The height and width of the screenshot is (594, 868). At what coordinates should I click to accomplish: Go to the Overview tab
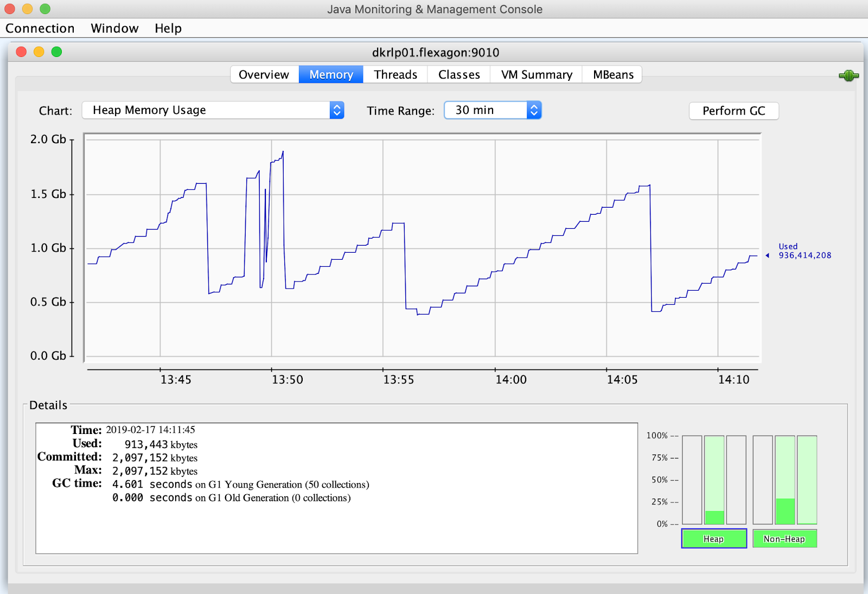point(264,75)
